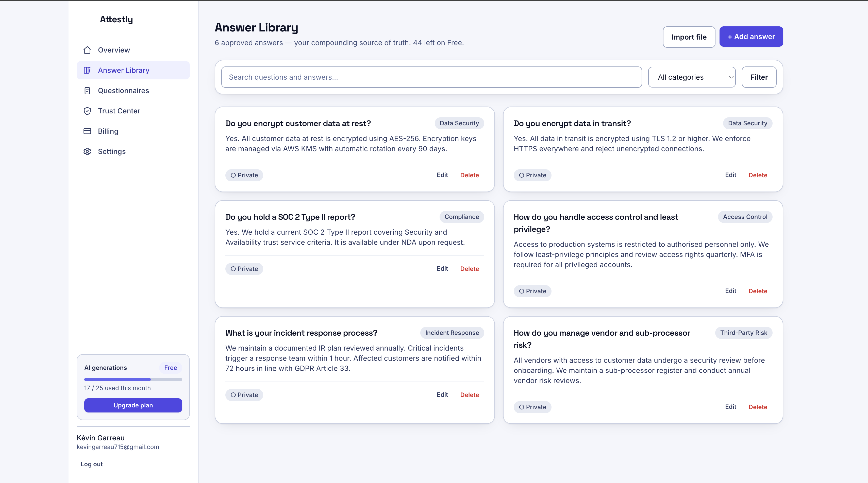This screenshot has height=483, width=868.
Task: Click the Search questions and answers field
Action: pyautogui.click(x=431, y=77)
